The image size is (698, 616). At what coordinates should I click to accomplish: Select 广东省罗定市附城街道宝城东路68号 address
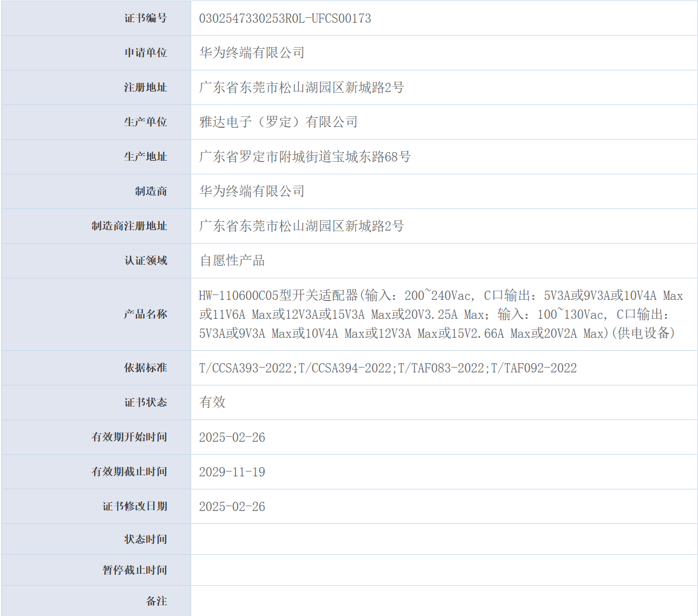coord(305,157)
